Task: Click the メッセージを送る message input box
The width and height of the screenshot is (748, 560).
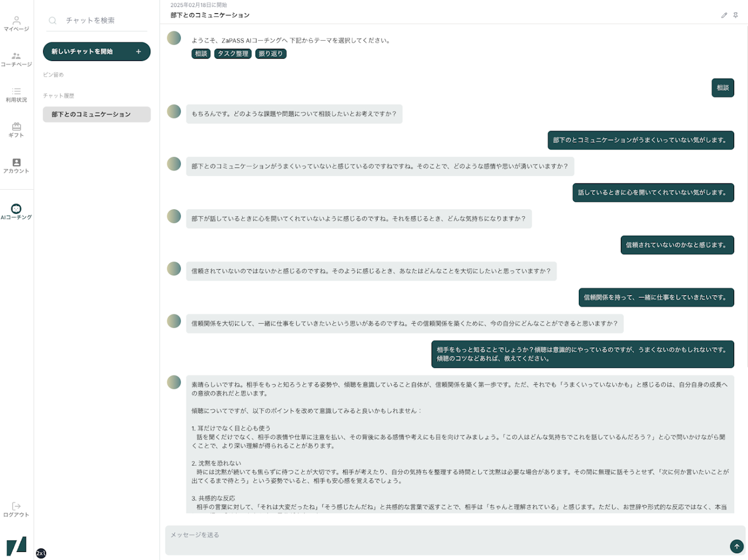Action: tap(455, 540)
